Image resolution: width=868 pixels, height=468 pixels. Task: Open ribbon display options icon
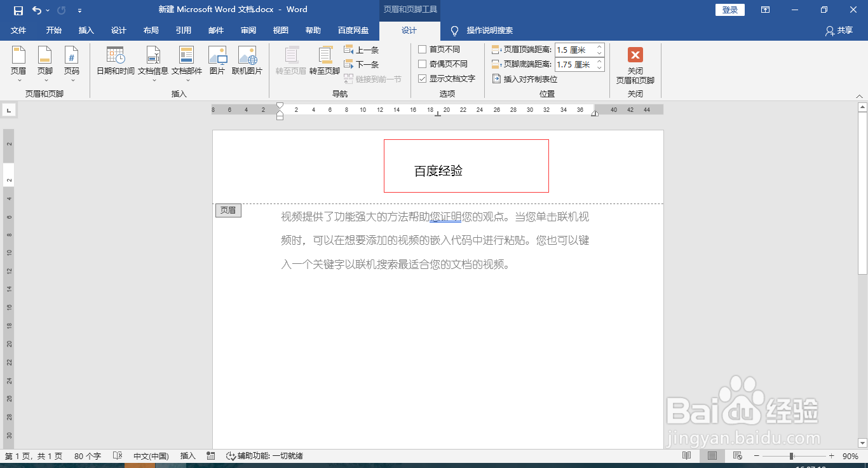click(765, 10)
